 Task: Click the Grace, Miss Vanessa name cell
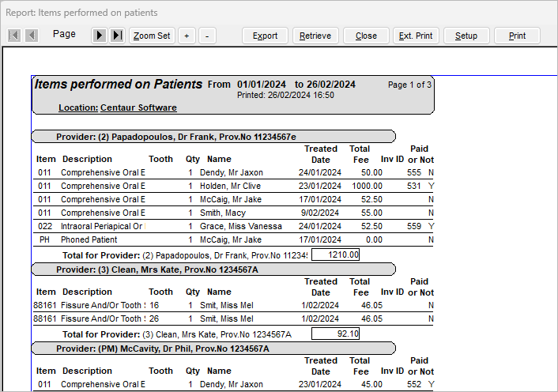click(240, 226)
